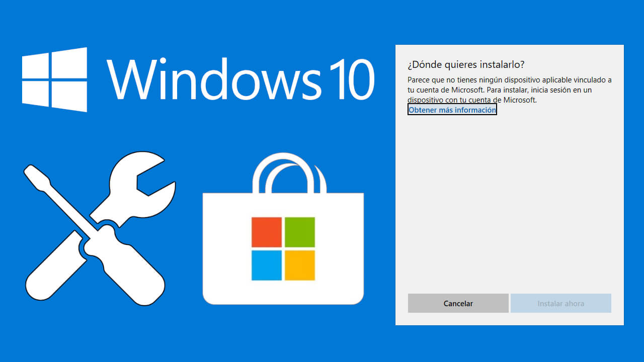Click the Instalar ahora button
This screenshot has width=644, height=362.
coord(560,303)
